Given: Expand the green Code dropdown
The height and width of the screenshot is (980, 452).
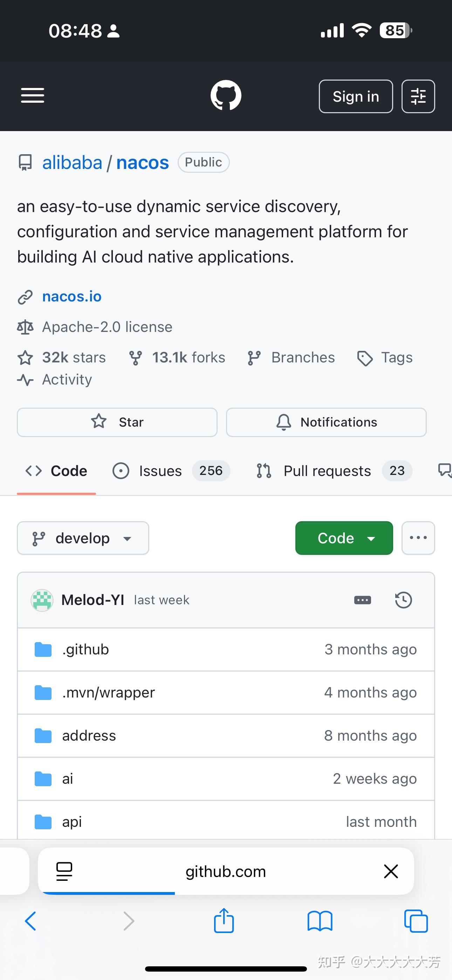Looking at the screenshot, I should (344, 538).
